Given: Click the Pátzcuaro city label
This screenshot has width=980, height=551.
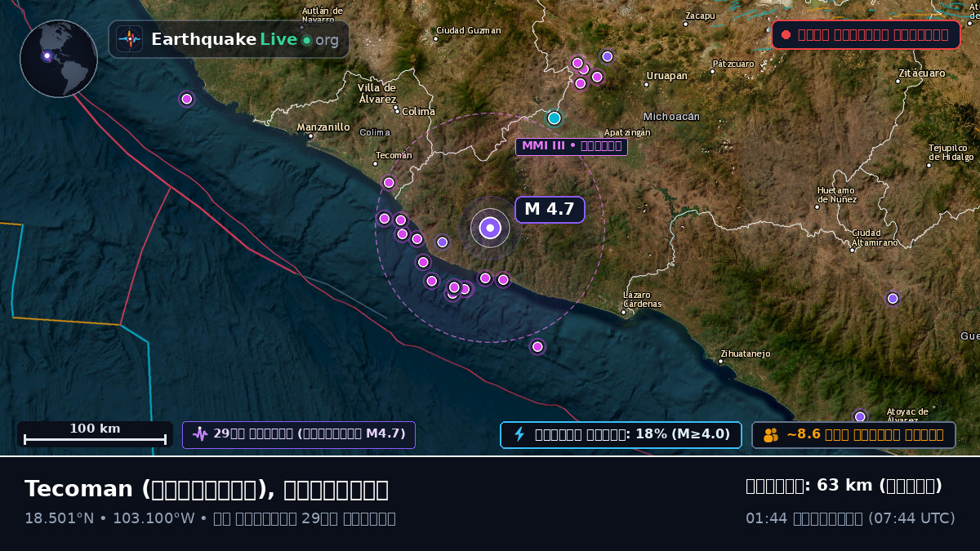Looking at the screenshot, I should tap(733, 63).
